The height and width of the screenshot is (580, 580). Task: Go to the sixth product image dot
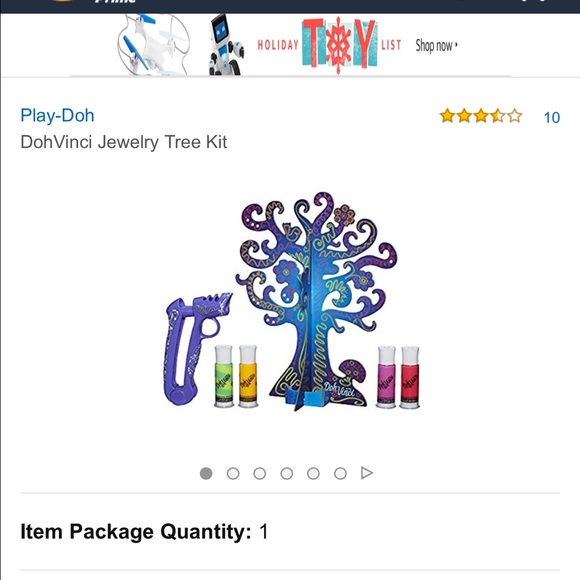tap(340, 473)
